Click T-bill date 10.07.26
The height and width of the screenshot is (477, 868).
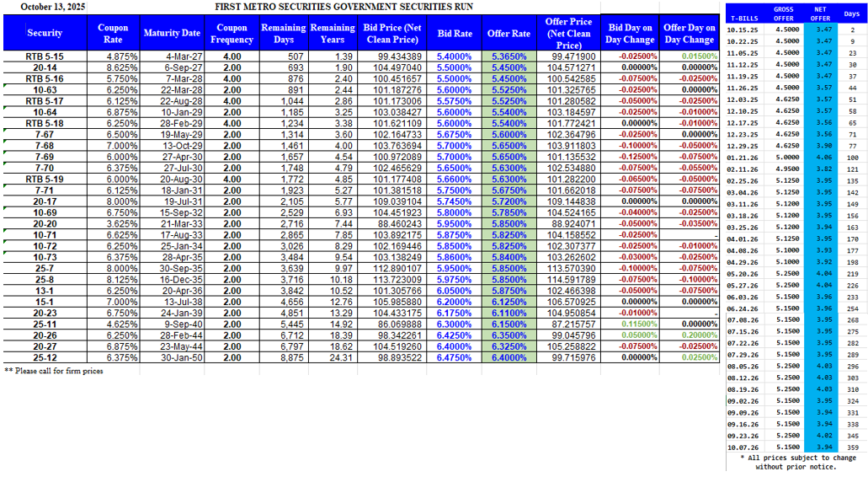(x=742, y=448)
